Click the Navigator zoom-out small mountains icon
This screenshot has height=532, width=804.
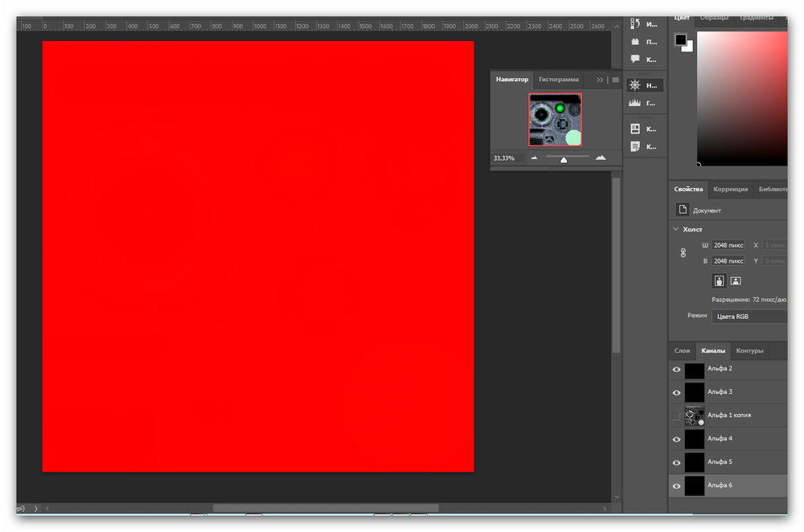(535, 158)
